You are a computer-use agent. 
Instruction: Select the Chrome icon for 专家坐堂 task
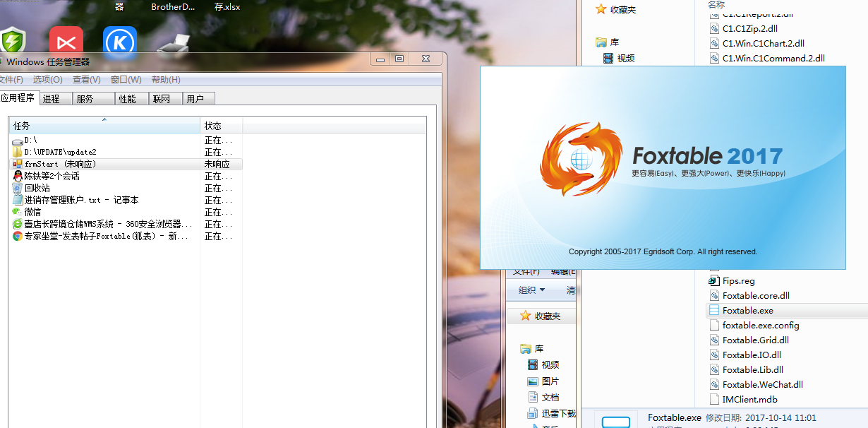click(18, 236)
